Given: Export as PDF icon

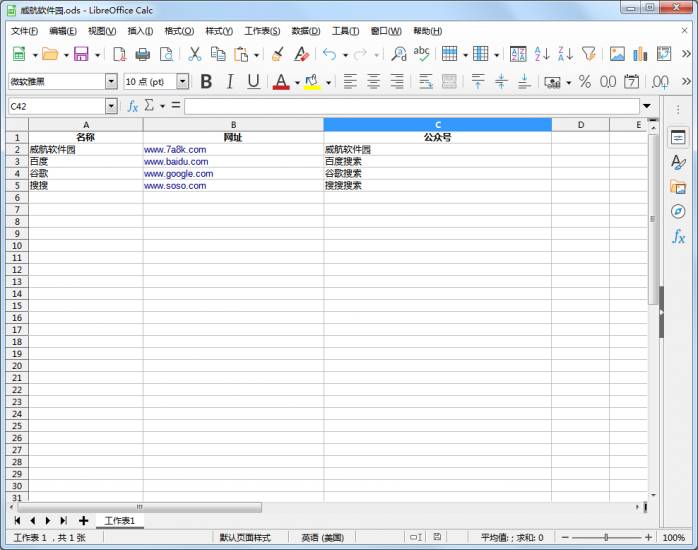Looking at the screenshot, I should 119,54.
